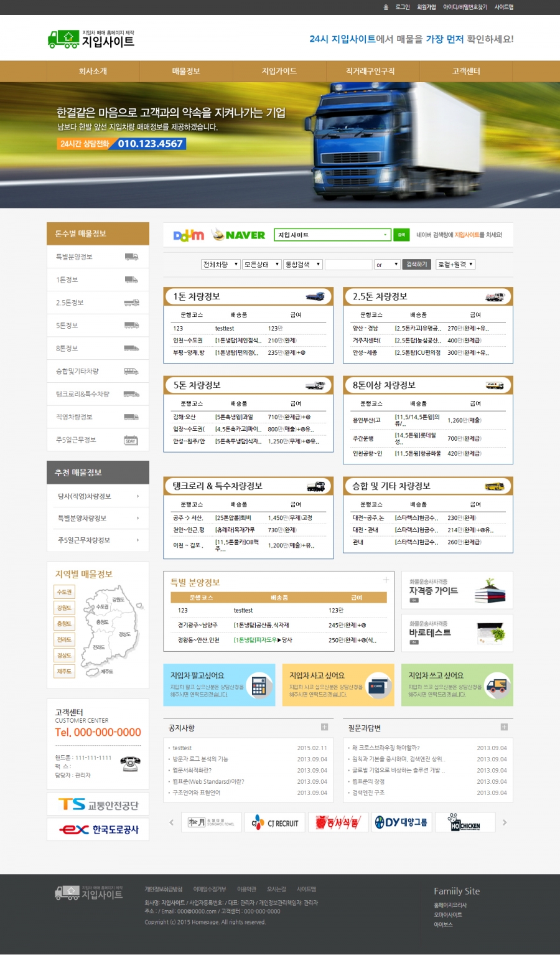The height and width of the screenshot is (955, 560).
Task: Open the plus icon in 특별 분양정보 box
Action: pos(386,580)
